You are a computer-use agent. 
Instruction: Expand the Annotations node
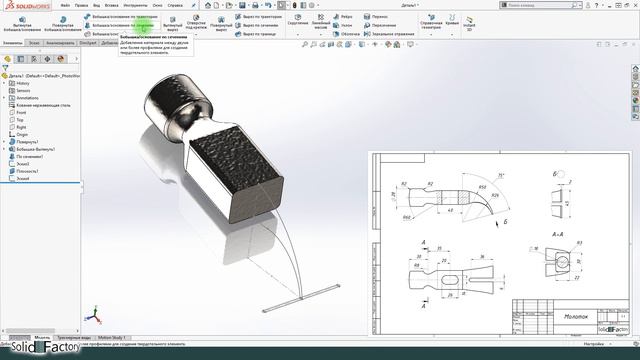(x=4, y=98)
